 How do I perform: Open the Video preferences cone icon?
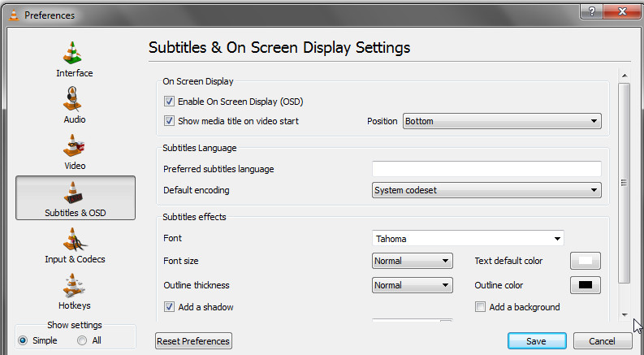tap(74, 145)
